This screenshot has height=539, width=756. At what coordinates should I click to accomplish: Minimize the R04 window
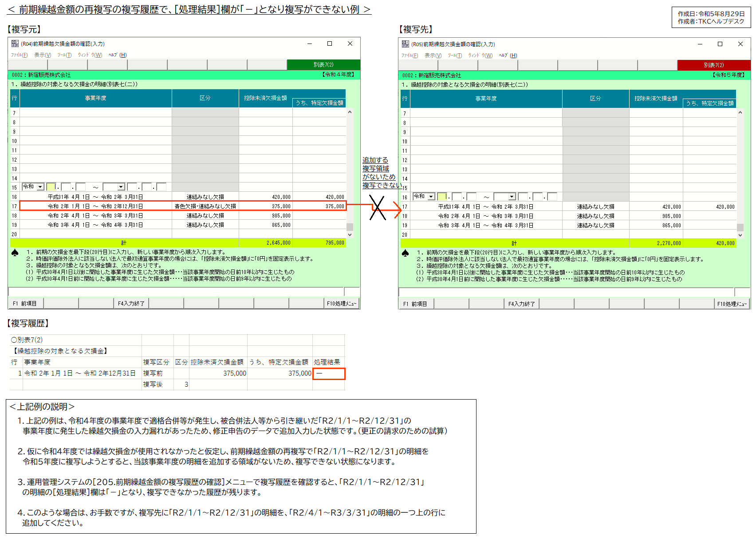pos(310,44)
